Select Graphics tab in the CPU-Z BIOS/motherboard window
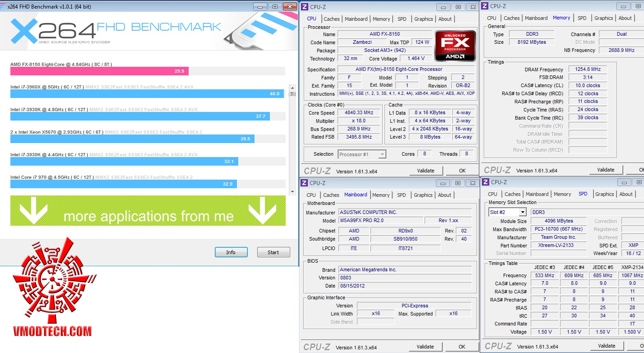The image size is (644, 353). pos(423,195)
